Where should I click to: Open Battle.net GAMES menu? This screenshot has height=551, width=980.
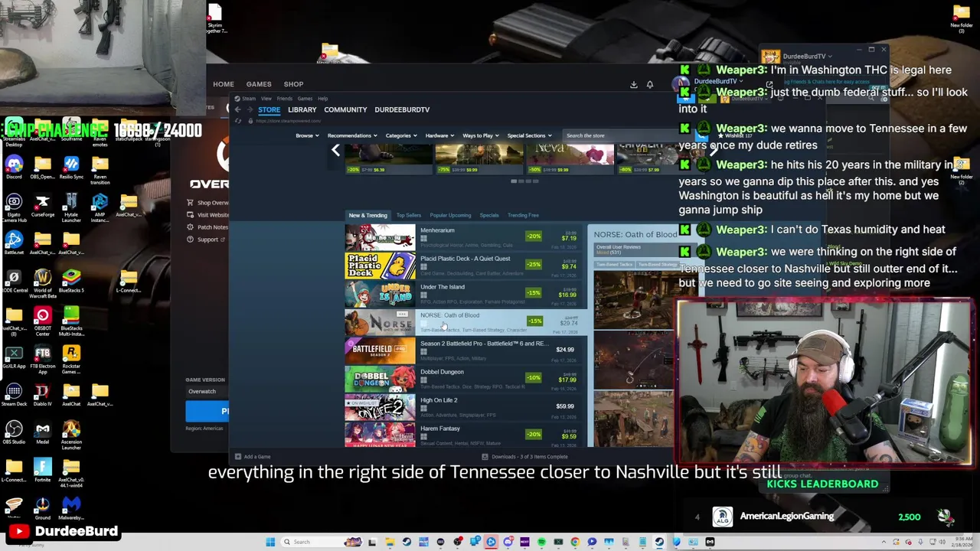point(259,84)
